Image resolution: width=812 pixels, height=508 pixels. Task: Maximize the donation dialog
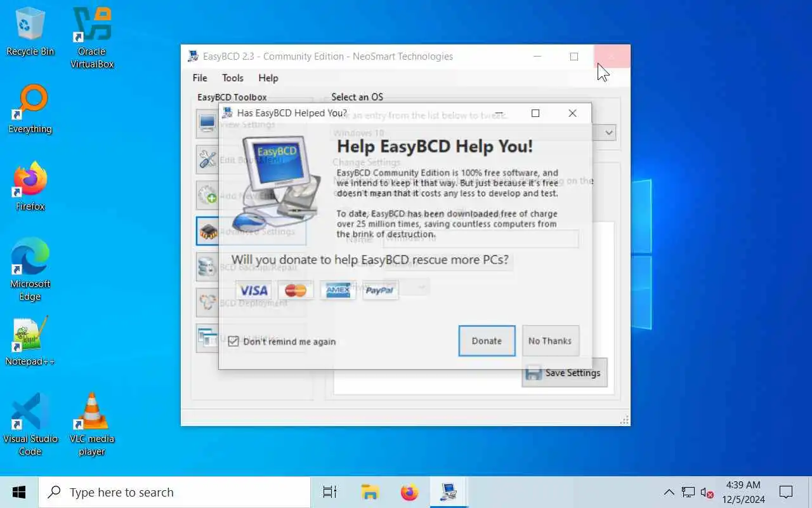[535, 113]
